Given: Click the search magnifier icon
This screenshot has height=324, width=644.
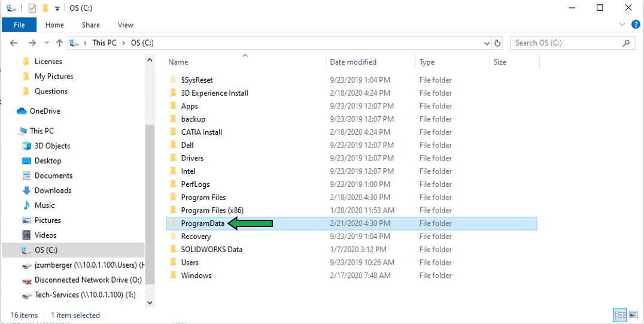Looking at the screenshot, I should click(626, 43).
